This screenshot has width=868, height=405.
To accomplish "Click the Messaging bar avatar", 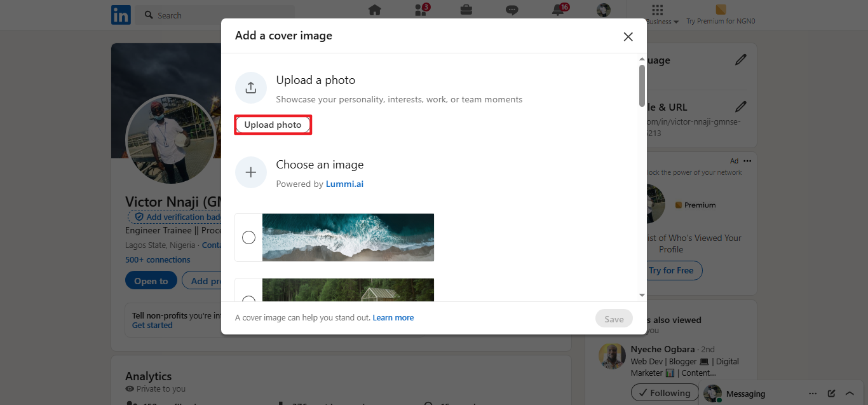I will [712, 394].
